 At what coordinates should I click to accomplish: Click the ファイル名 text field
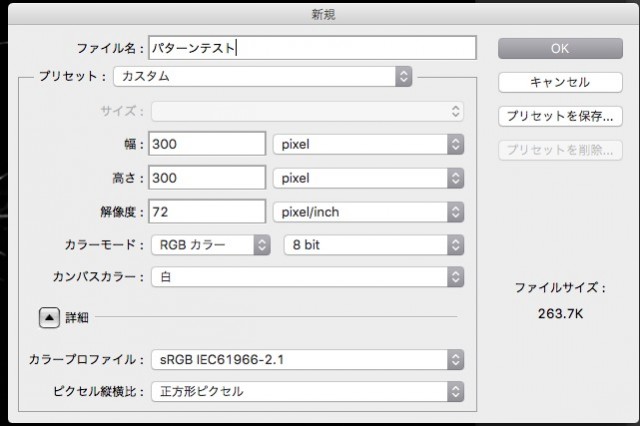pos(312,47)
